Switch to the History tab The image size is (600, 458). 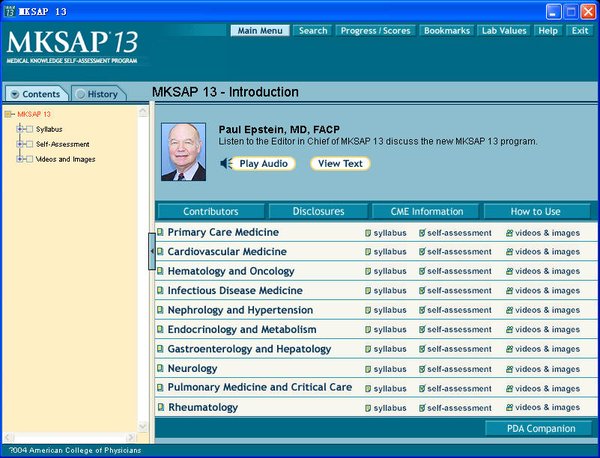coord(98,94)
